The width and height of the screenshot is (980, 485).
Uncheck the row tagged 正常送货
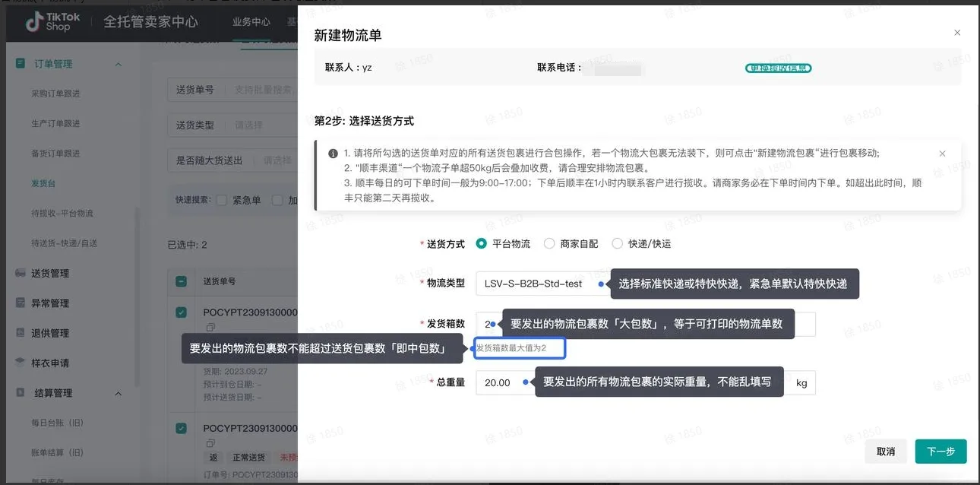coord(181,429)
